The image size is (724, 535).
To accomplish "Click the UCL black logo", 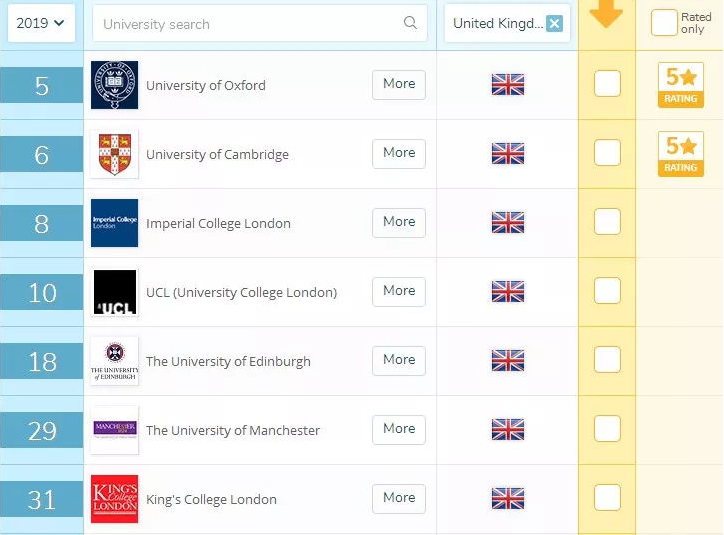I will pyautogui.click(x=115, y=292).
